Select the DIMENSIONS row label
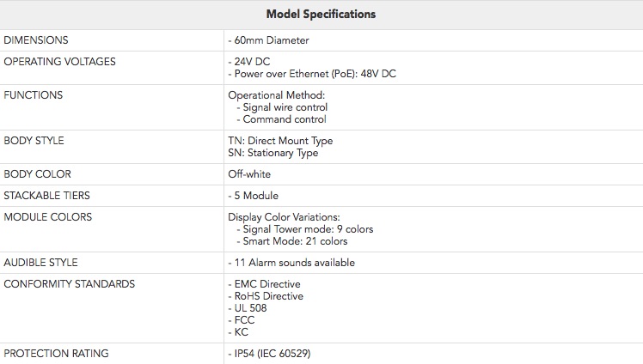The height and width of the screenshot is (364, 643). pos(36,40)
